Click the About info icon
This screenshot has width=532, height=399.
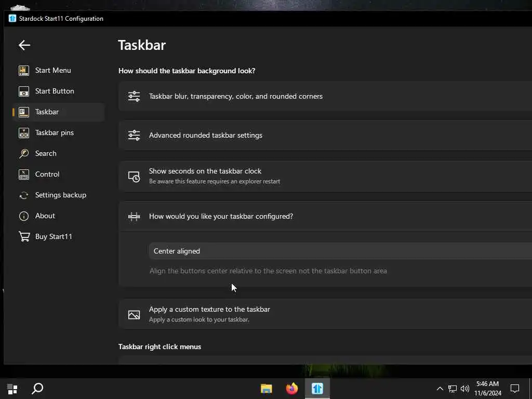point(24,216)
